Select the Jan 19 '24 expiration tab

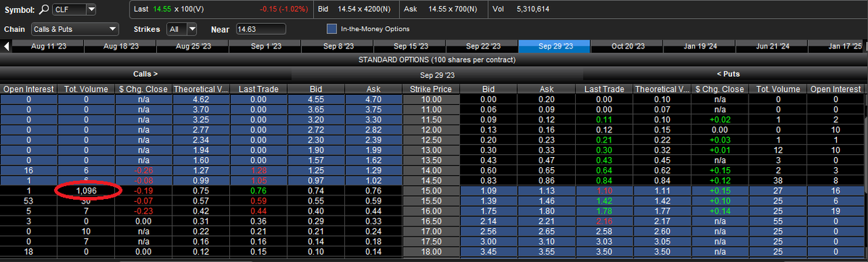click(x=699, y=46)
